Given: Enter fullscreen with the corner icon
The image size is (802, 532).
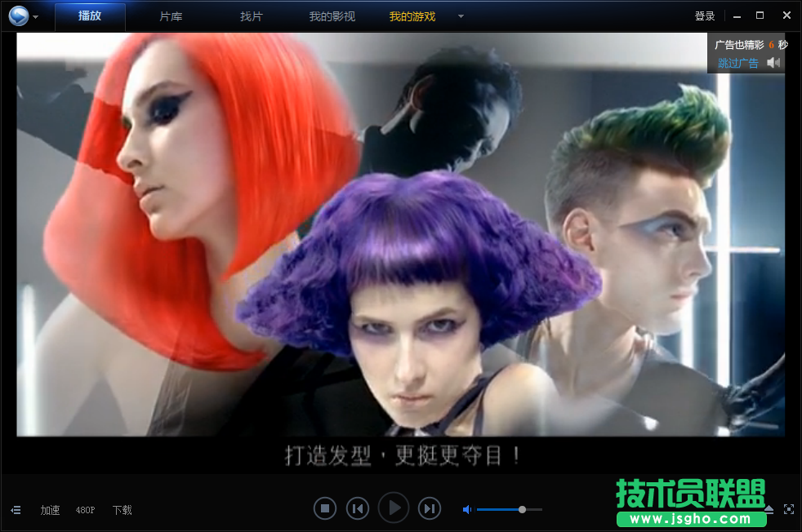Looking at the screenshot, I should pos(789,509).
